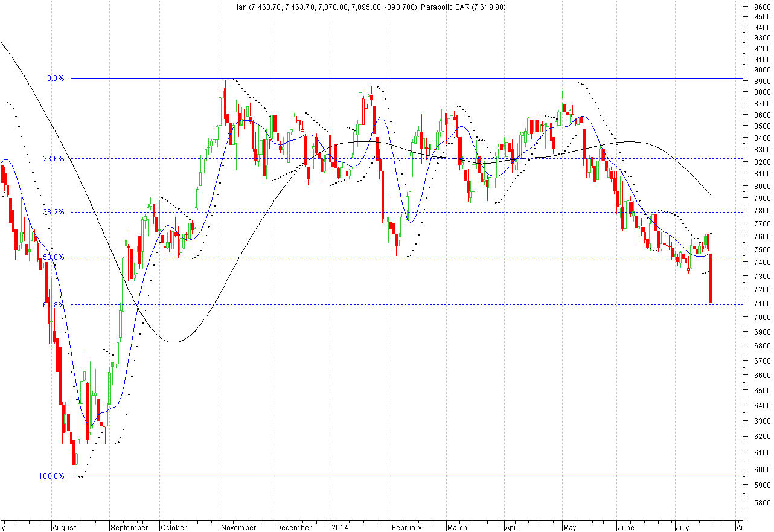Select the 0.0% Fibonacci level label

[x=56, y=79]
